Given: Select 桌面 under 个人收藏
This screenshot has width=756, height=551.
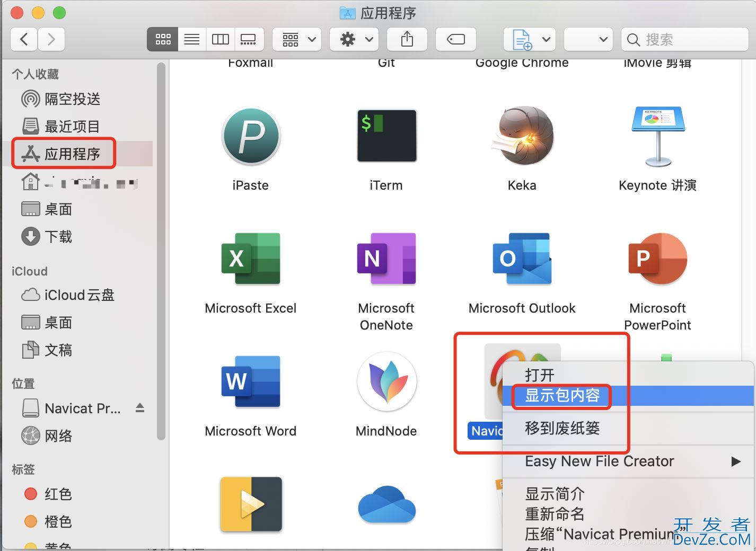Looking at the screenshot, I should click(47, 209).
